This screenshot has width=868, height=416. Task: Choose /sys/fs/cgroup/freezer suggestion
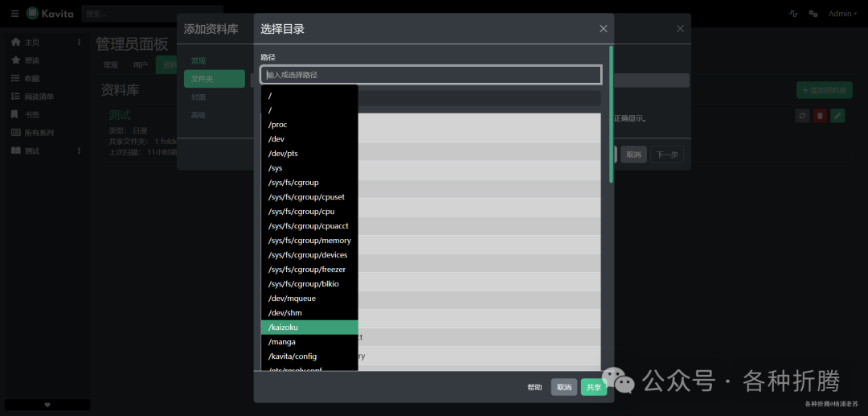click(x=309, y=270)
